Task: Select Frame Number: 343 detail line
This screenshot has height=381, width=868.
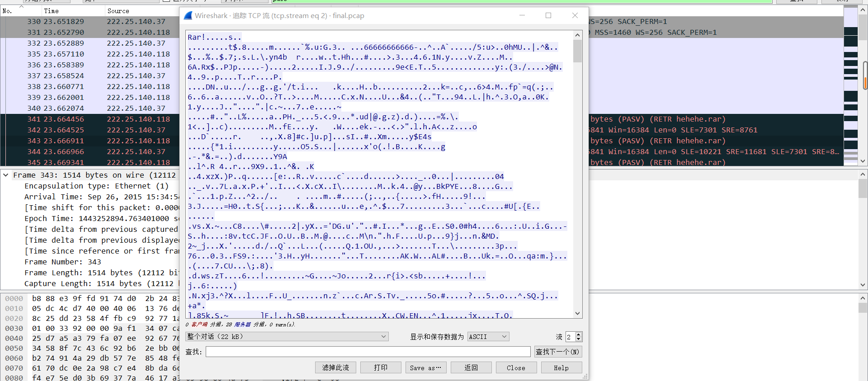Action: (63, 262)
